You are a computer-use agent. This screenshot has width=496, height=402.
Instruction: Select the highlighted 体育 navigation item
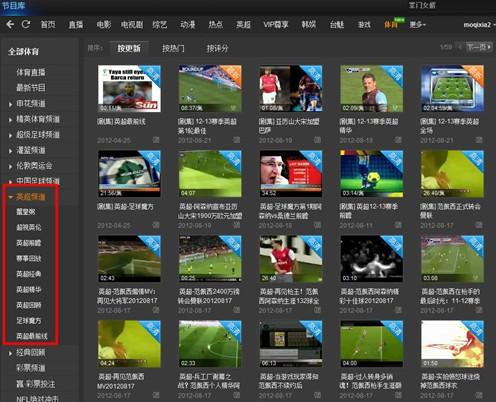pos(391,25)
